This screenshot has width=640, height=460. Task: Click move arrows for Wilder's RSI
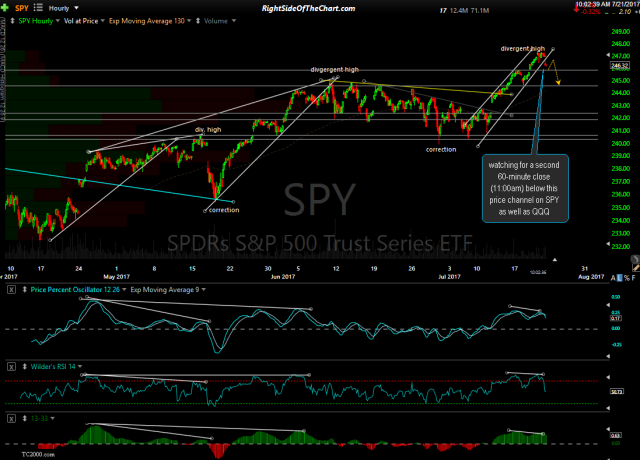pos(24,367)
